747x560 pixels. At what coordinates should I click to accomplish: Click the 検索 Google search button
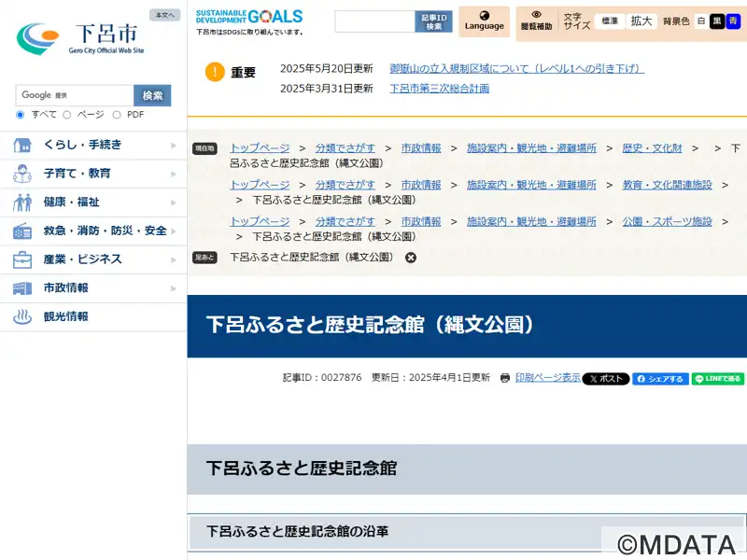[x=152, y=95]
